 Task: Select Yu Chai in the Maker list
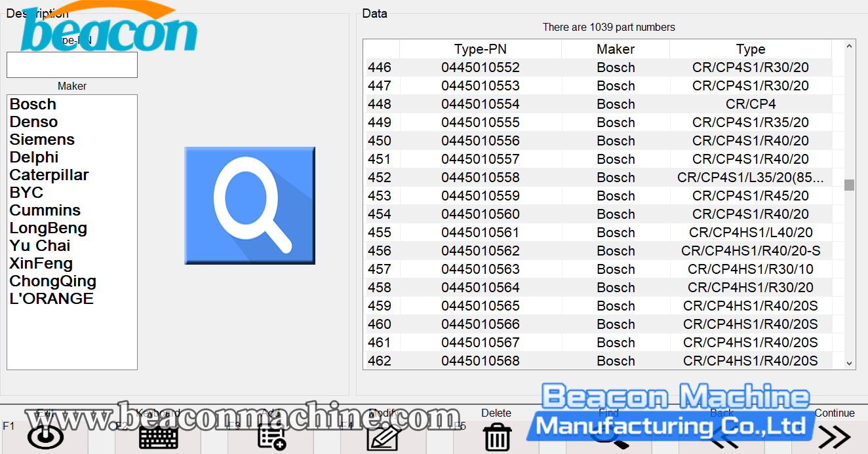tap(40, 246)
